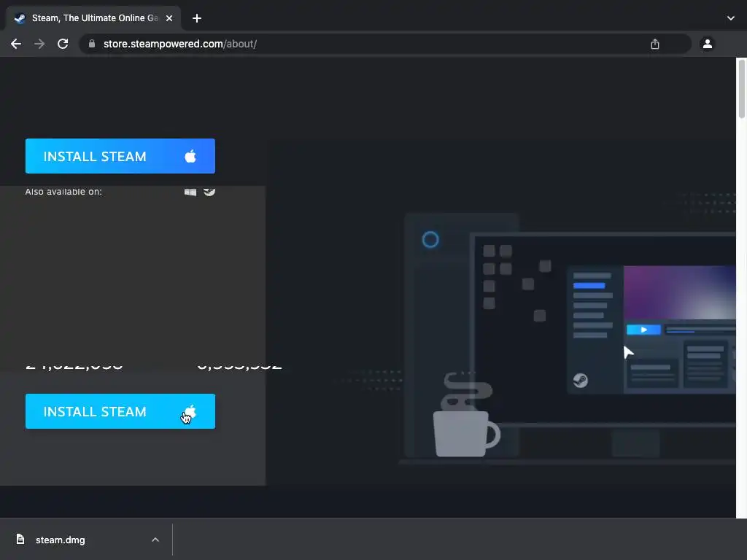Click the padlock site info icon
This screenshot has width=747, height=560.
(x=92, y=44)
